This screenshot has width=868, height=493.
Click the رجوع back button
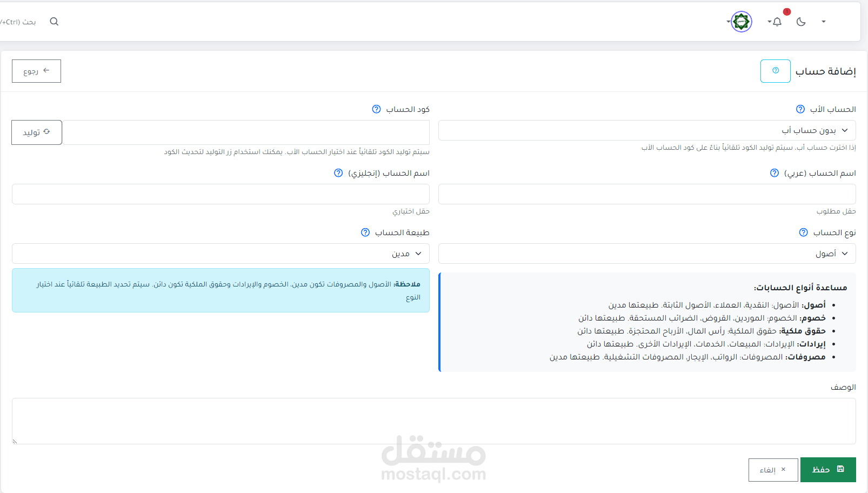[x=36, y=71]
